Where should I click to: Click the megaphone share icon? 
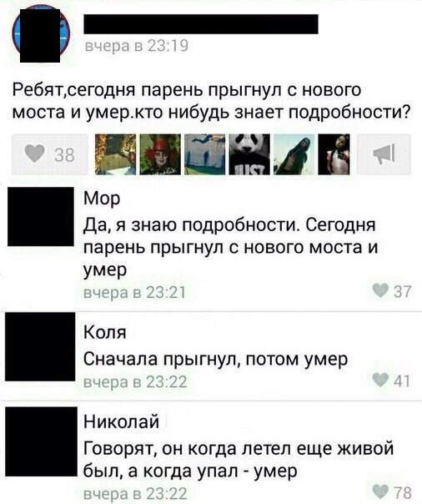click(x=384, y=154)
